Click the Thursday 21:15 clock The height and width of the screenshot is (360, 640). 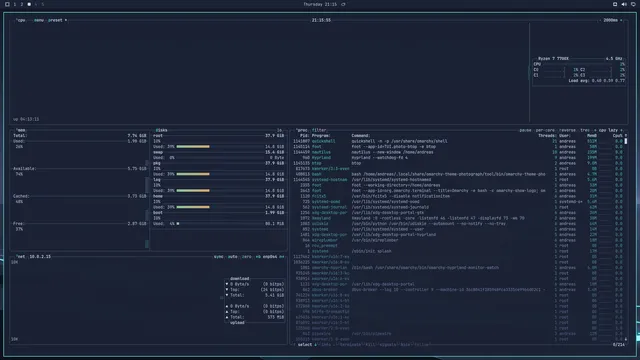[320, 4]
